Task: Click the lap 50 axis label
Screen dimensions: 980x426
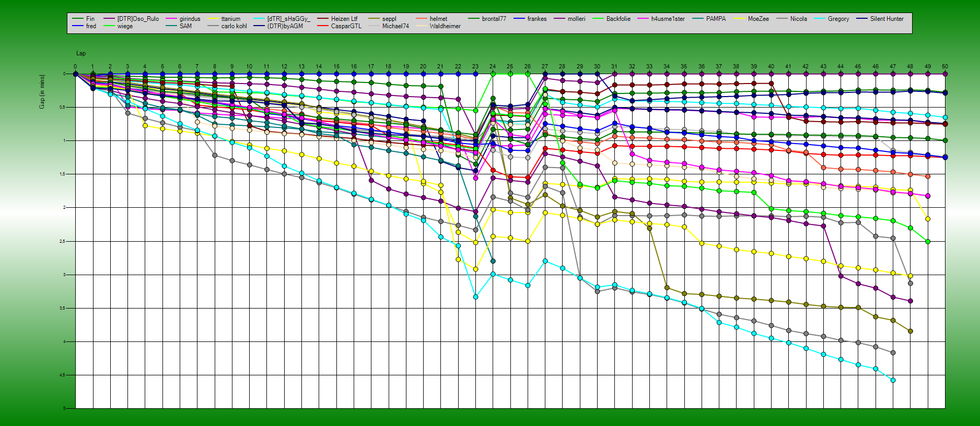Action: pos(945,67)
